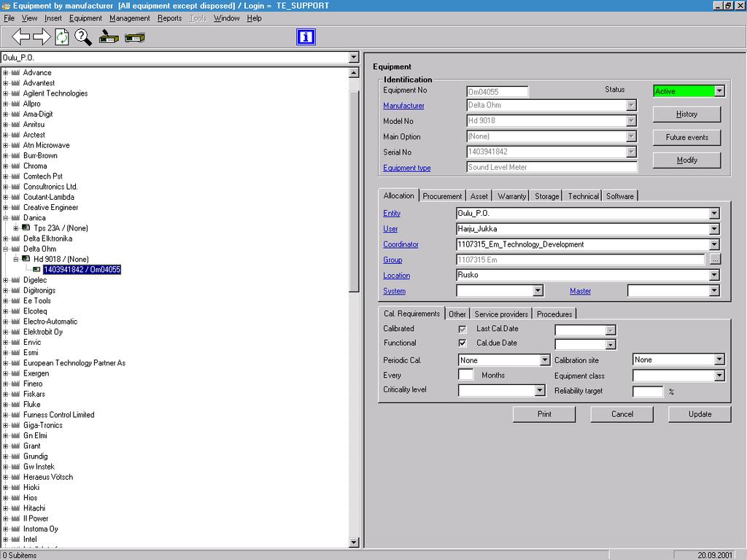747x560 pixels.
Task: Click the forward arrow toolbar icon
Action: point(42,36)
